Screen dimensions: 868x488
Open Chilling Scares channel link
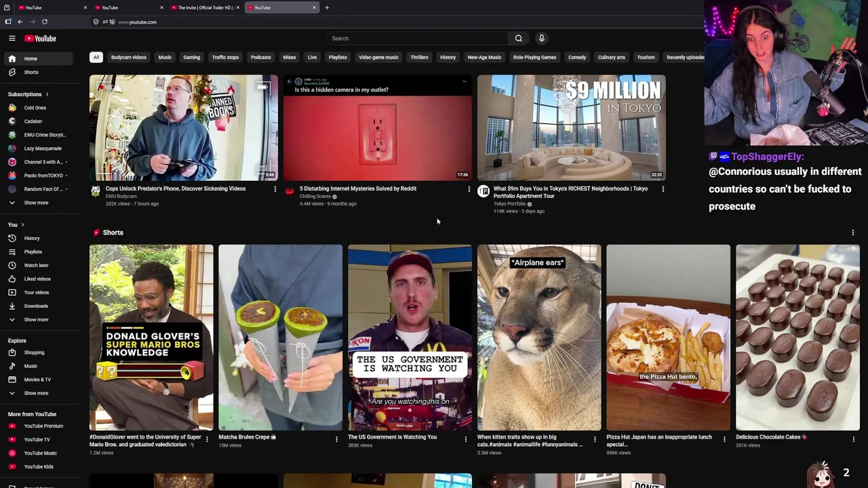coord(315,197)
